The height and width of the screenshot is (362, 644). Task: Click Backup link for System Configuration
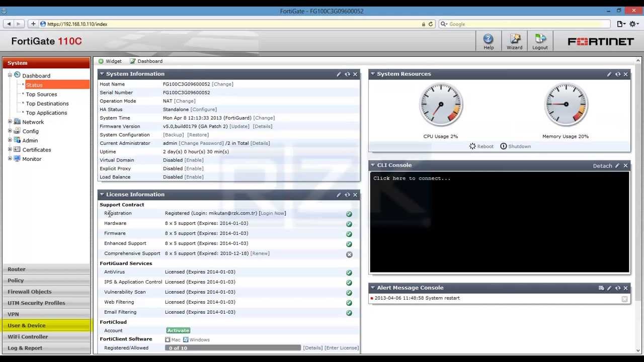pos(174,135)
